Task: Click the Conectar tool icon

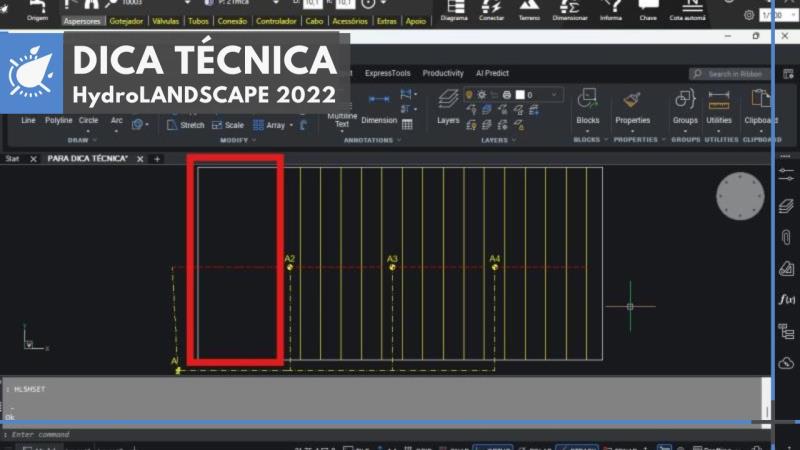Action: click(x=491, y=10)
